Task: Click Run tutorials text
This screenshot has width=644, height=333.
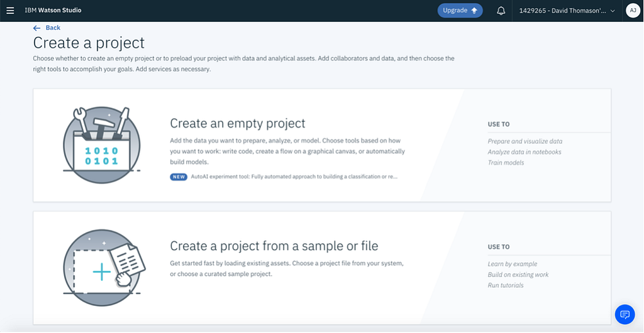Action: pyautogui.click(x=505, y=285)
